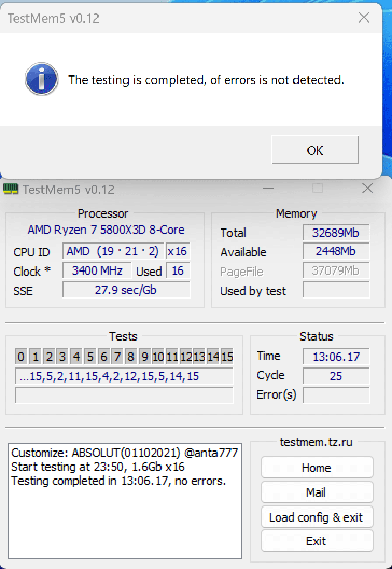Click the empty Error(s) field

tap(336, 395)
